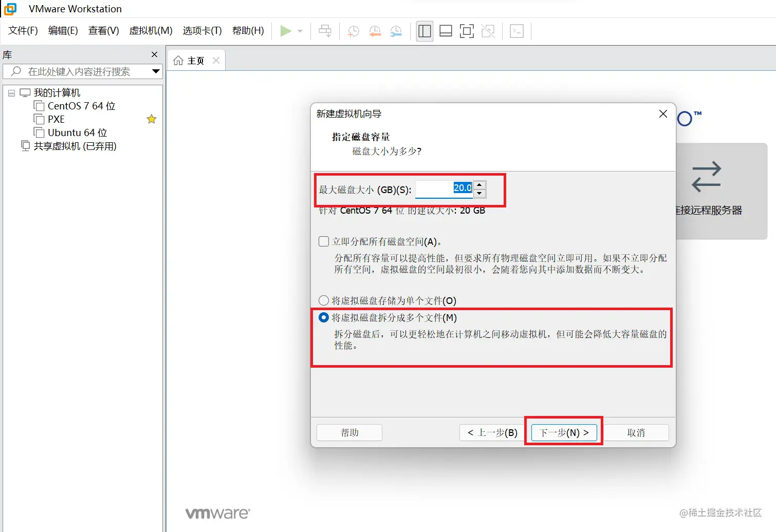Toggle thumbnail bar view icon

click(446, 31)
